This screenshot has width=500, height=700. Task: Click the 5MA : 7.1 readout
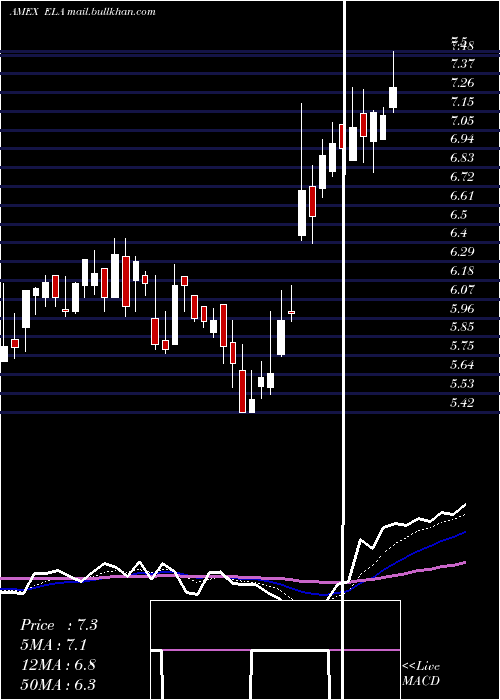(53, 645)
